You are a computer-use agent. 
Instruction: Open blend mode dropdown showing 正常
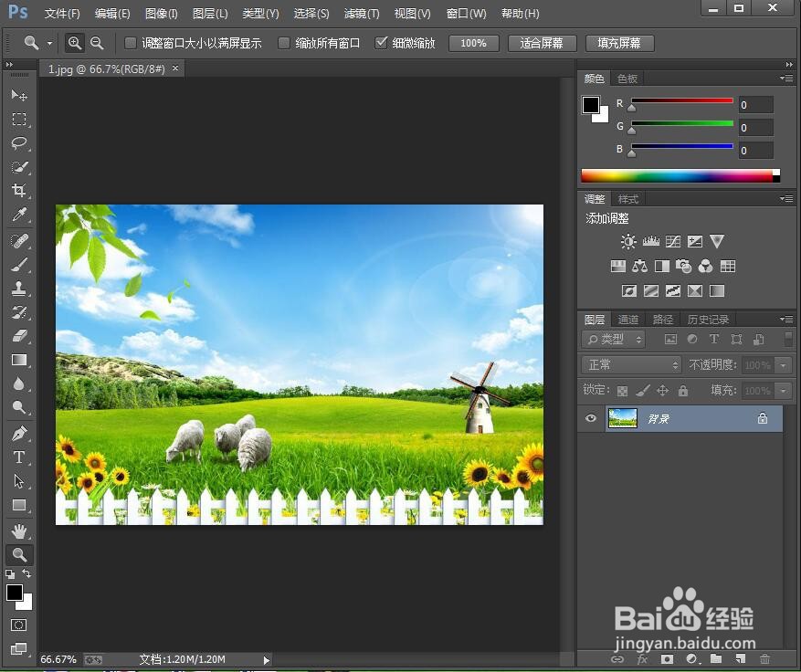(x=631, y=364)
